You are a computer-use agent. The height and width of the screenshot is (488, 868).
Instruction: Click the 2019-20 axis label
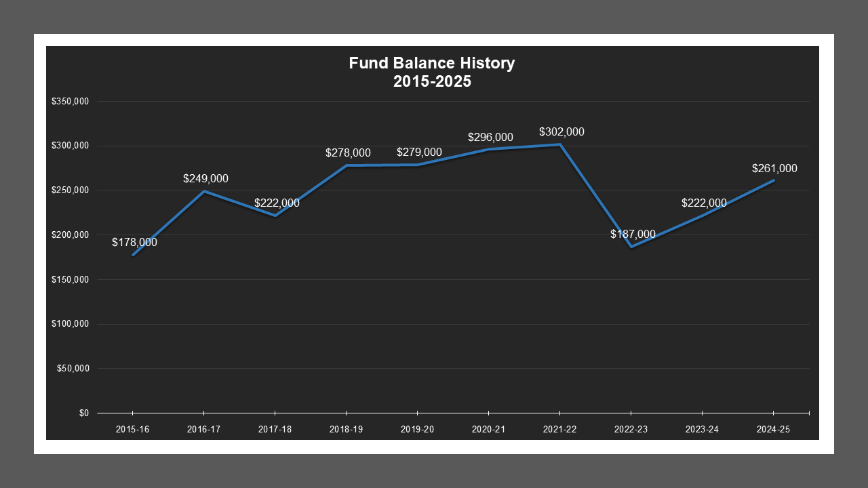pyautogui.click(x=417, y=429)
